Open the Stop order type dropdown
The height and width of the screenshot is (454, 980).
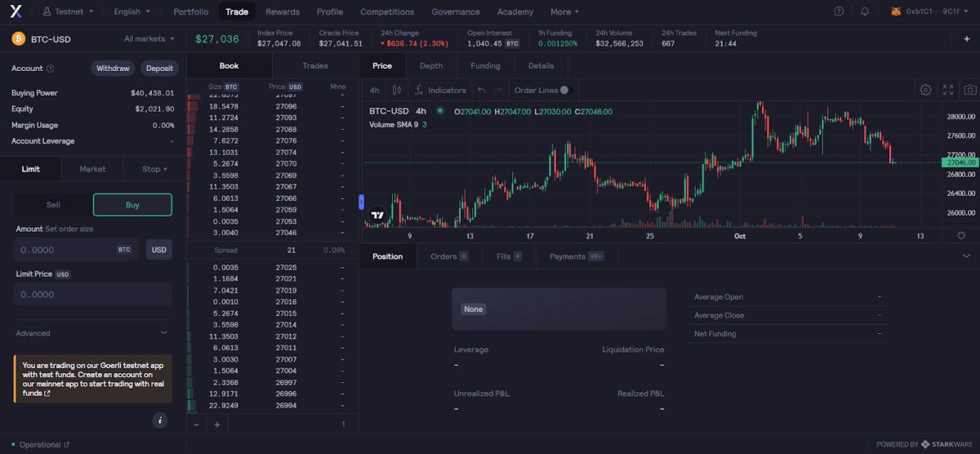[154, 169]
